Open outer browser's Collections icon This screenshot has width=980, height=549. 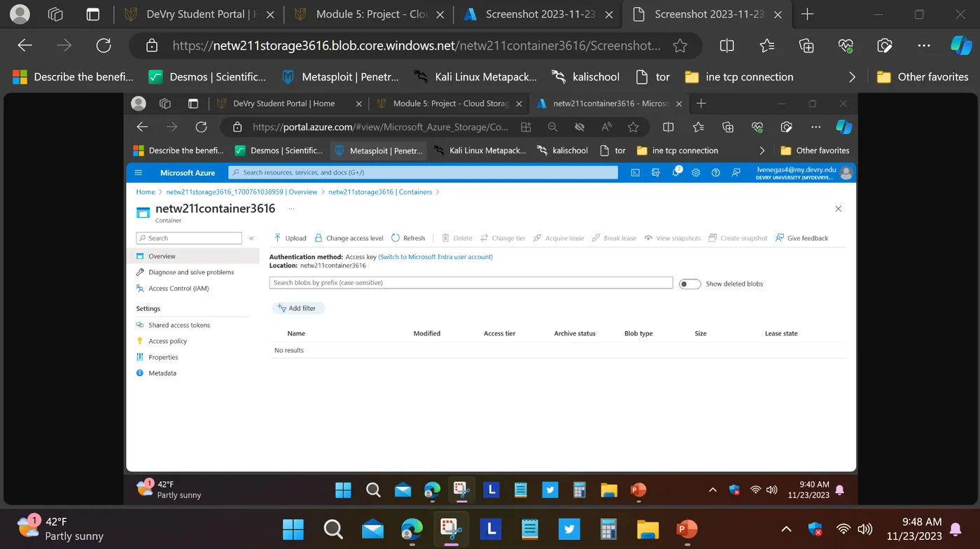[x=806, y=46]
